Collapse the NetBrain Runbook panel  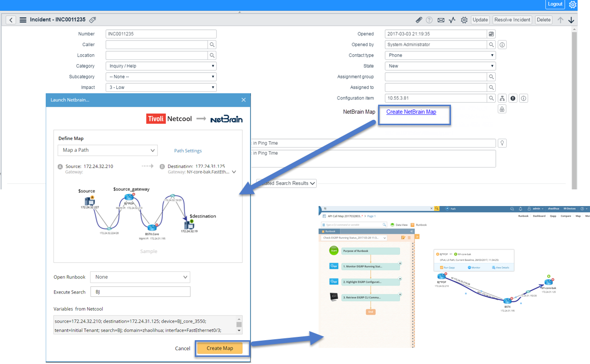pyautogui.click(x=411, y=231)
